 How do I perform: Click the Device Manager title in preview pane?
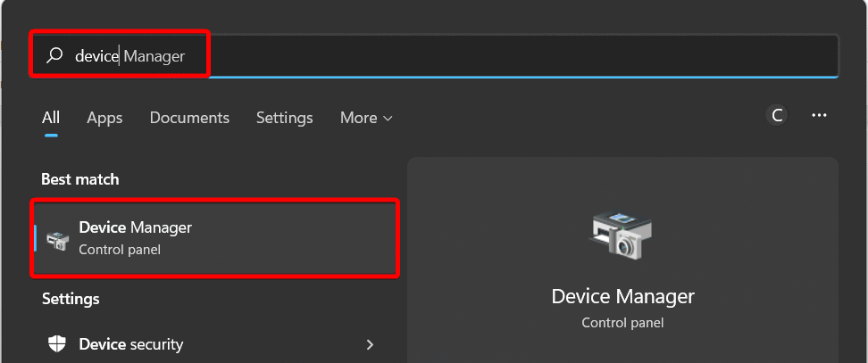pyautogui.click(x=622, y=296)
